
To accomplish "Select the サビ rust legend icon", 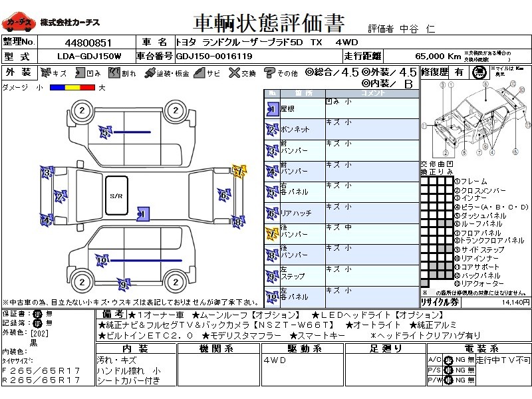I will click(x=199, y=72).
